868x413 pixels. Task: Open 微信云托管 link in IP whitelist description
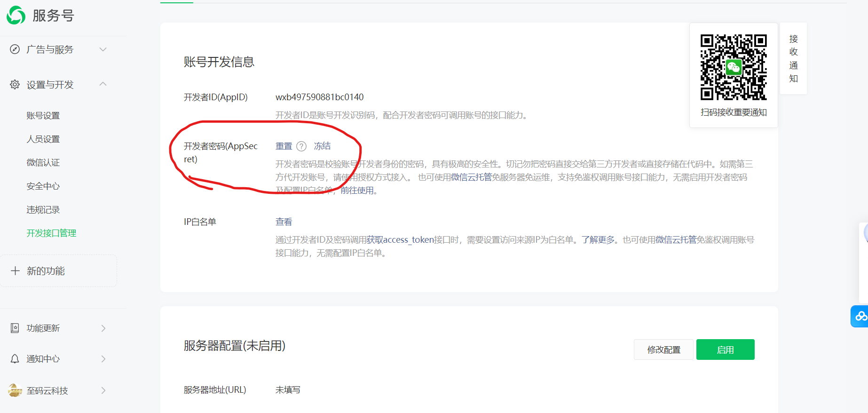676,240
